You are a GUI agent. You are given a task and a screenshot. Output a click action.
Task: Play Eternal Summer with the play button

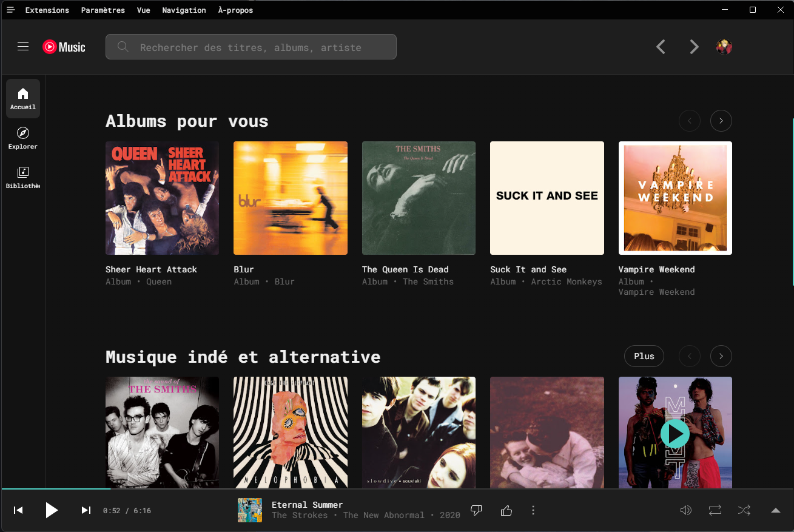[x=52, y=510]
